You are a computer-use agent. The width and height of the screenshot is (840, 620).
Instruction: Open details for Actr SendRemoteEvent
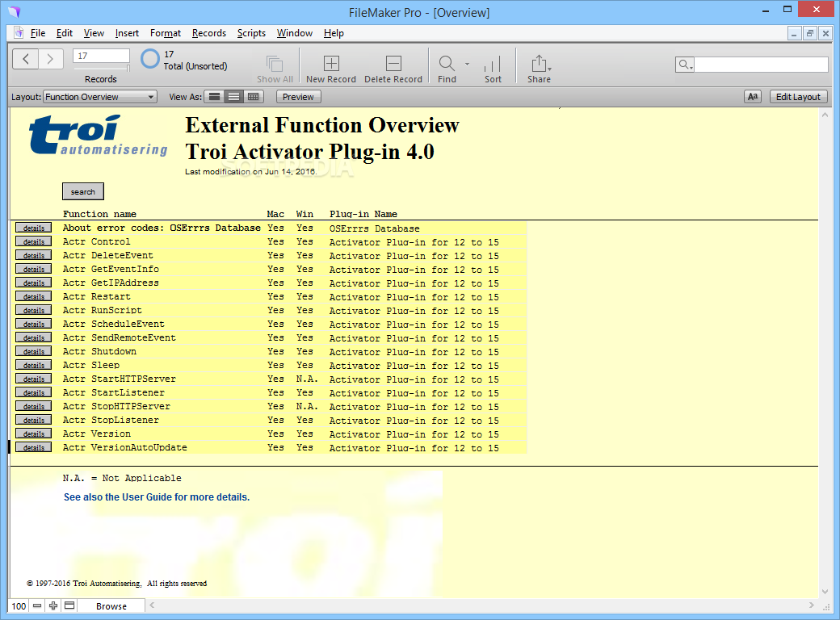(34, 337)
